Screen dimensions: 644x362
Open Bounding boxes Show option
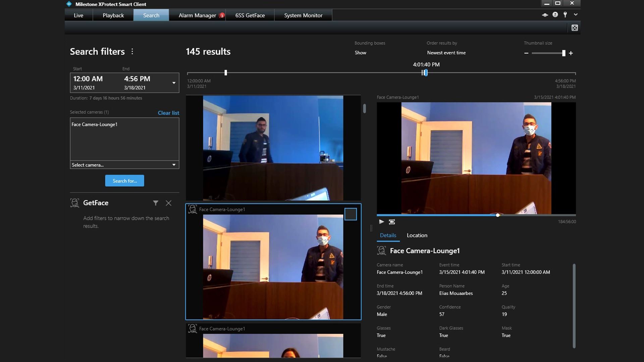361,53
